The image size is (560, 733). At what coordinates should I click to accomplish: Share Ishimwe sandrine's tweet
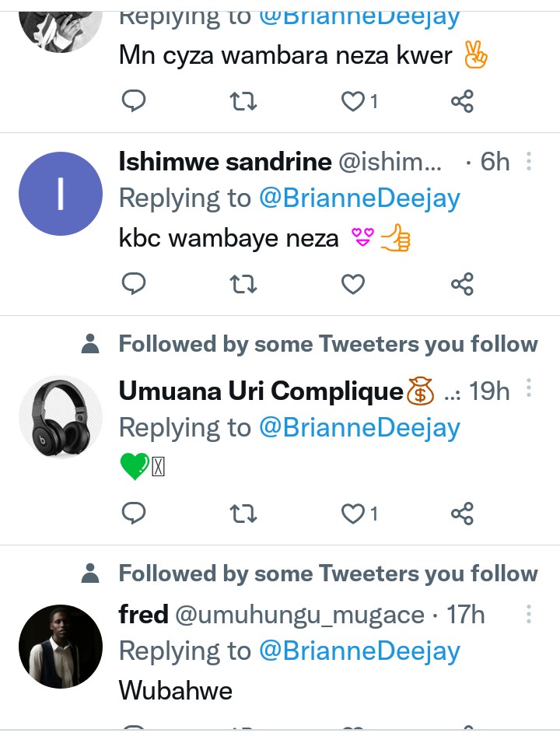(462, 285)
